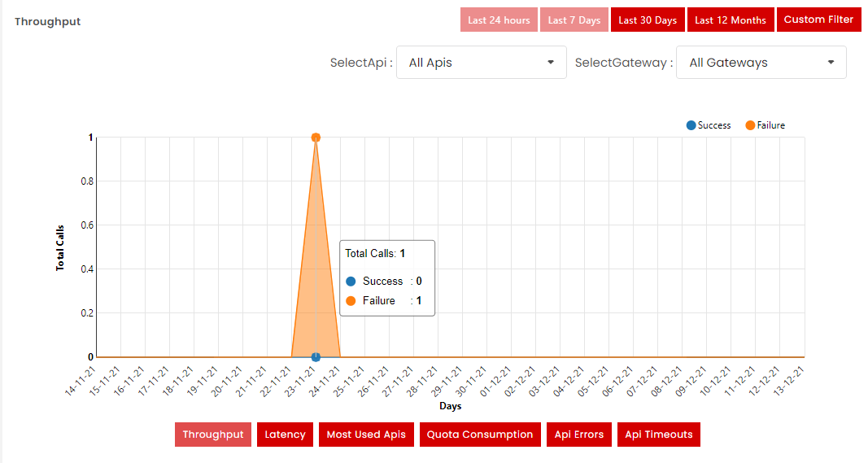Open the Api Errors chart

pos(579,435)
